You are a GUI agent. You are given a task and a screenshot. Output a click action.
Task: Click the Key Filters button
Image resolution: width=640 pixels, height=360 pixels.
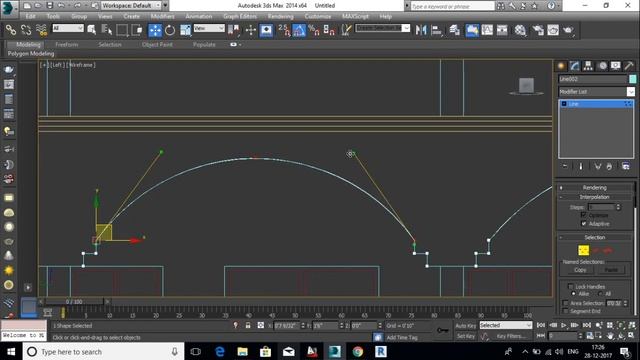point(511,336)
